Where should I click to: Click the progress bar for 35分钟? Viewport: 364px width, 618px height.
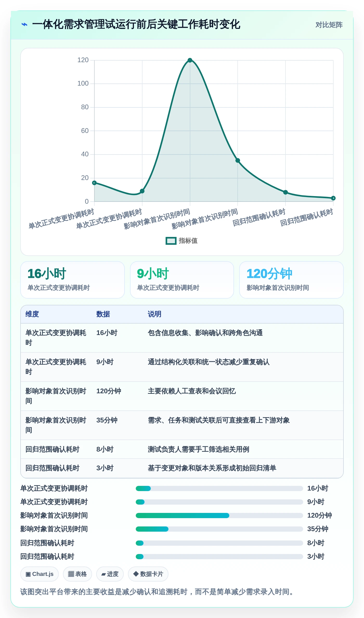pos(219,529)
